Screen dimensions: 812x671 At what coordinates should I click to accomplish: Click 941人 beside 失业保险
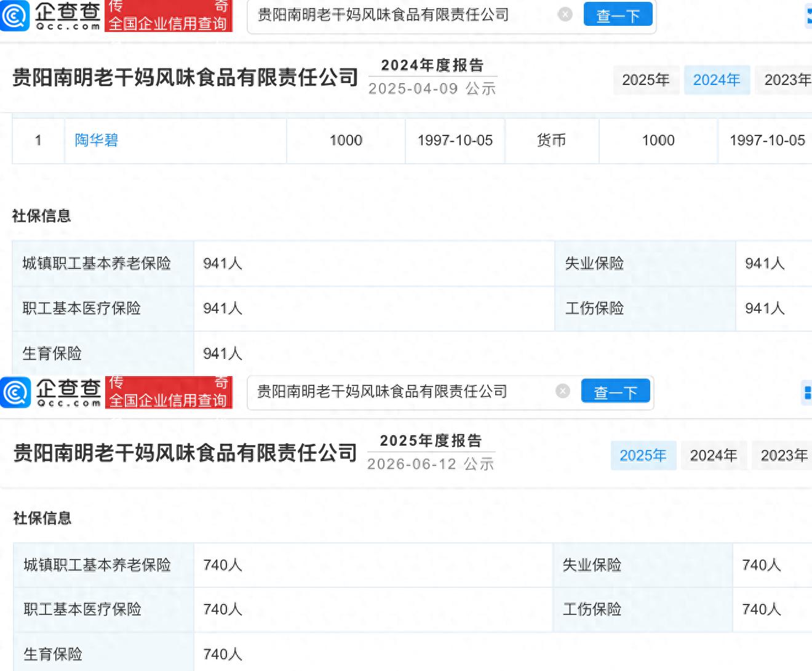coord(765,263)
